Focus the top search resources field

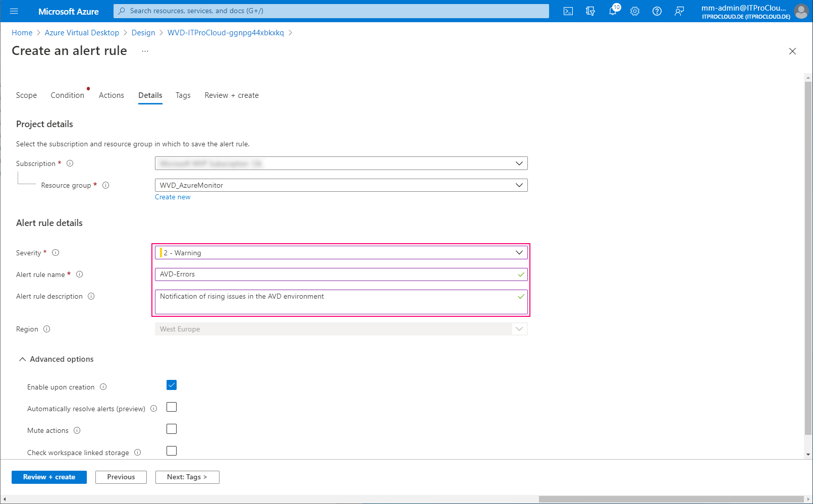[x=331, y=11]
